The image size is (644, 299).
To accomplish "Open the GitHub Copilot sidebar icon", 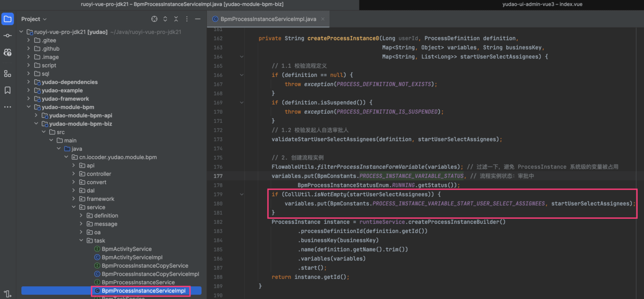I will [x=8, y=53].
